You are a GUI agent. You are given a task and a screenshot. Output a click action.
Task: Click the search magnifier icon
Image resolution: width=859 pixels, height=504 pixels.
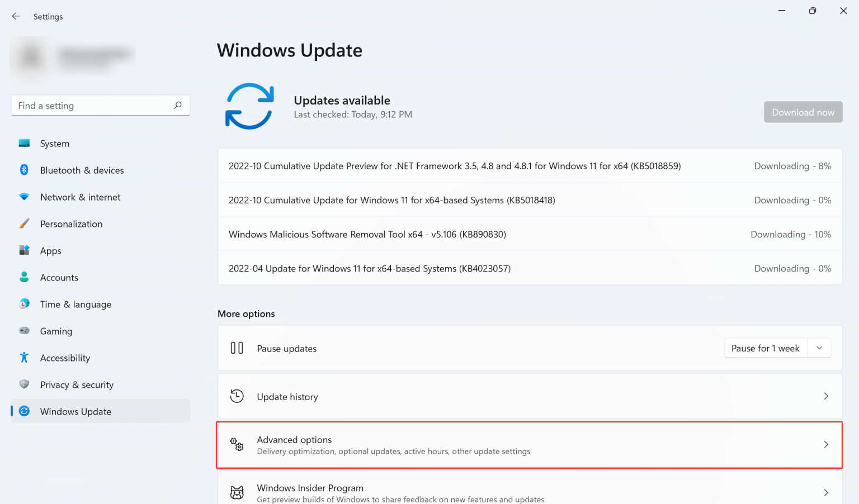point(178,105)
